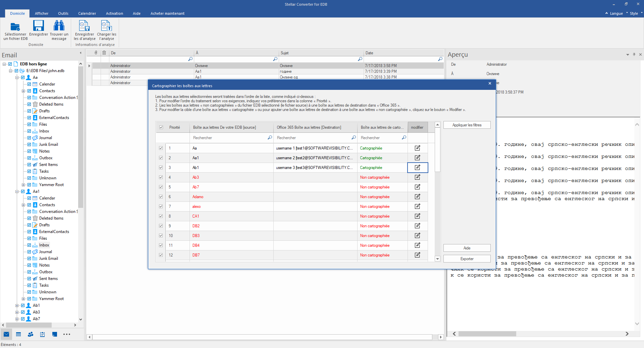644x348 pixels.
Task: Click the edit icon for mailbox Ab3
Action: (x=417, y=177)
